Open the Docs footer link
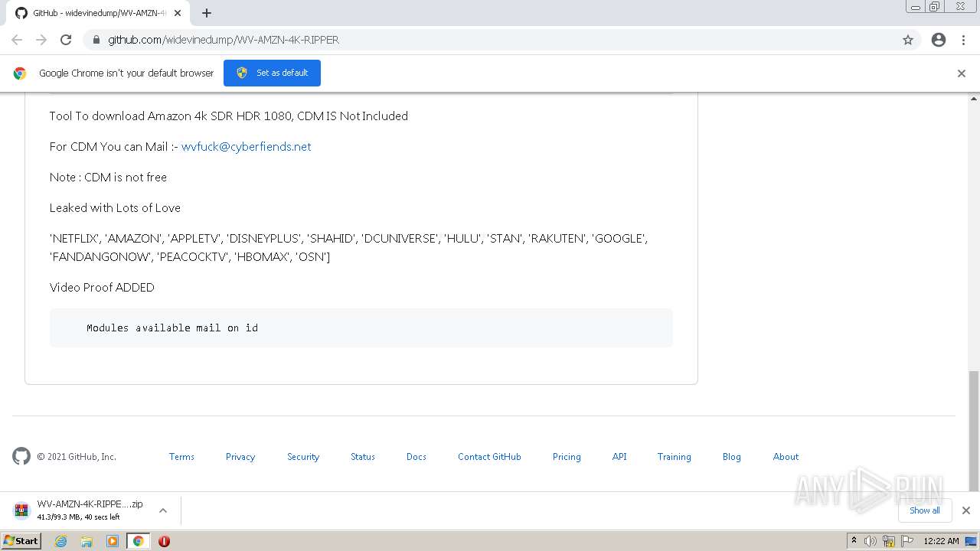 point(416,457)
